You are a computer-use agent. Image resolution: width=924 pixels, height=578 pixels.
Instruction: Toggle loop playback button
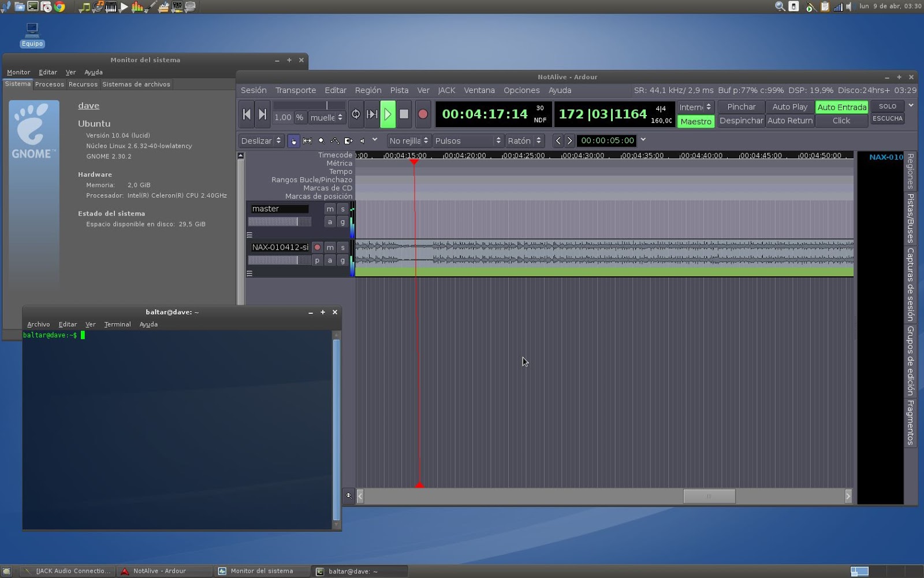coord(356,114)
